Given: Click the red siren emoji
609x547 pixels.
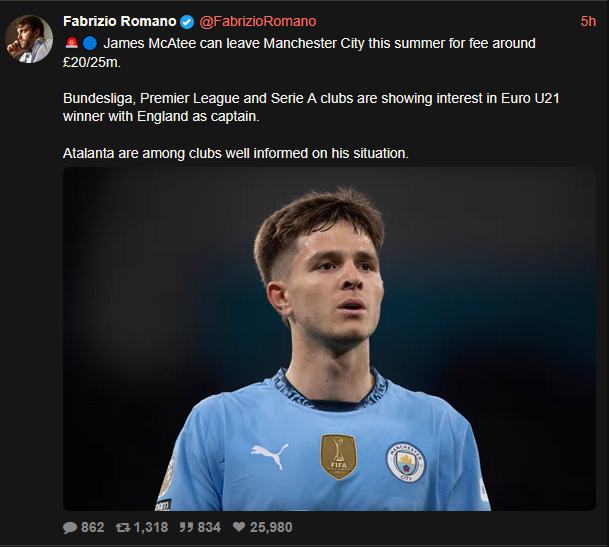Looking at the screenshot, I should 71,43.
